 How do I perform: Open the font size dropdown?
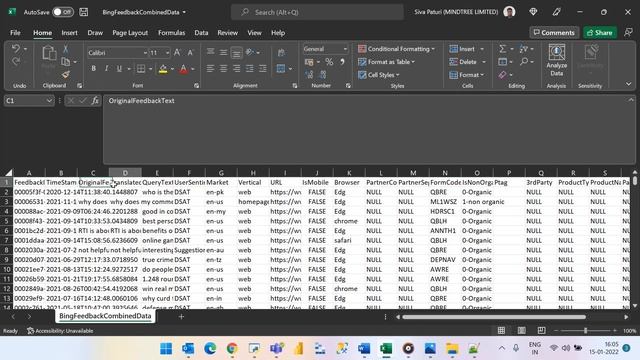click(x=167, y=53)
